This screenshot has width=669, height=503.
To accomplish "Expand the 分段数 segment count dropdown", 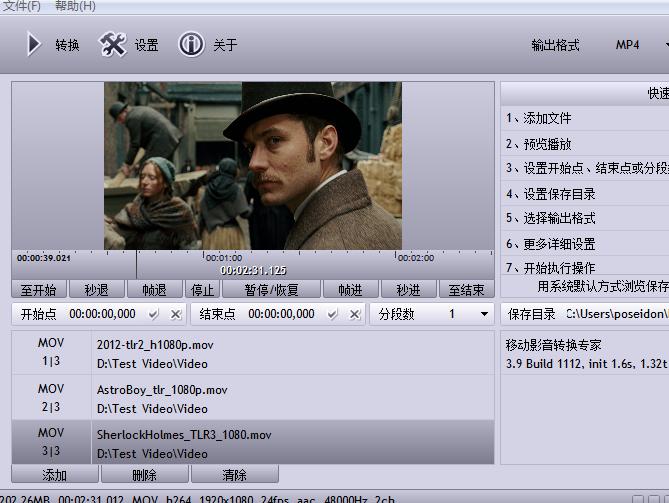I will (484, 314).
